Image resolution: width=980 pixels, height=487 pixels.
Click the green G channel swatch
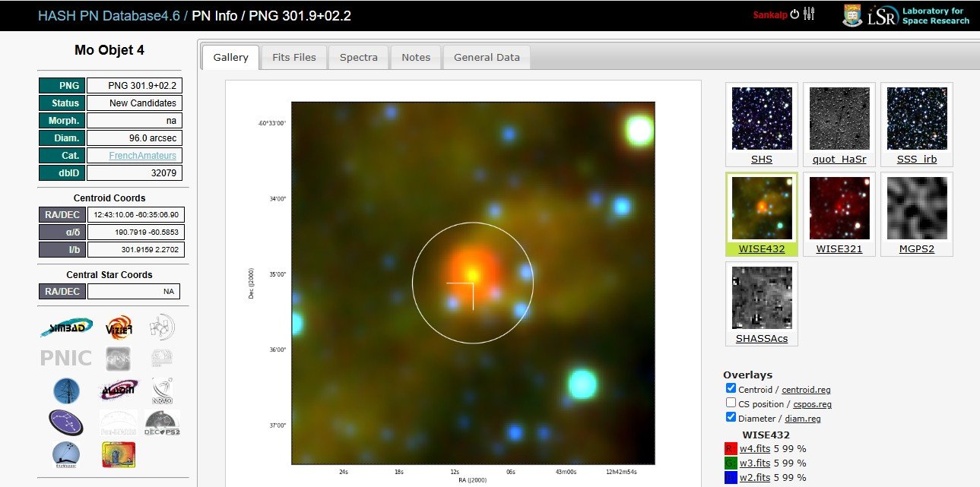coord(731,463)
